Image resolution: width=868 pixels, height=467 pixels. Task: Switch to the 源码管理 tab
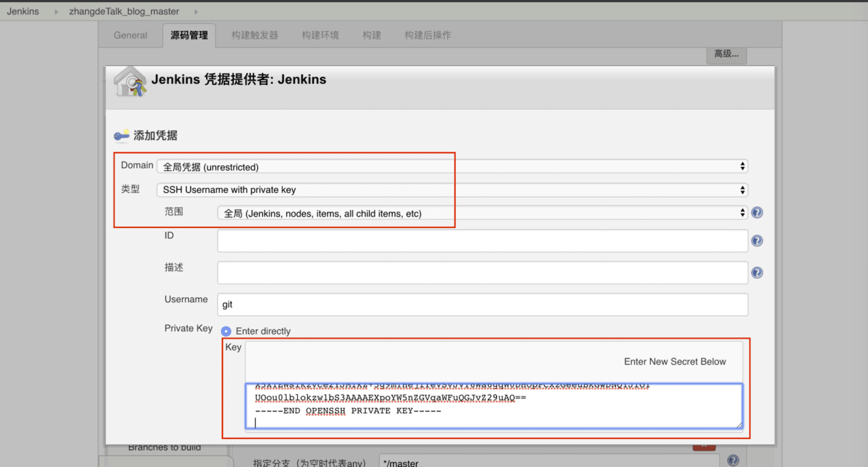189,35
